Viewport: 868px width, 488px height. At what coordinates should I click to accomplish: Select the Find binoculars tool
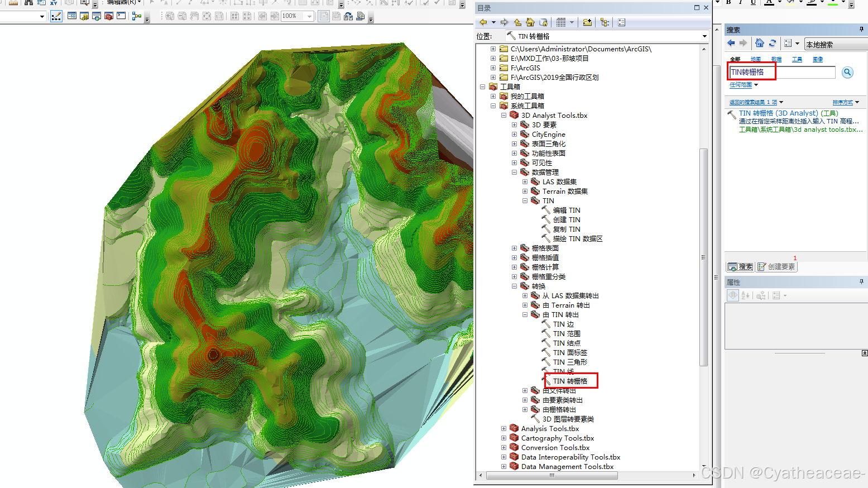point(28,3)
